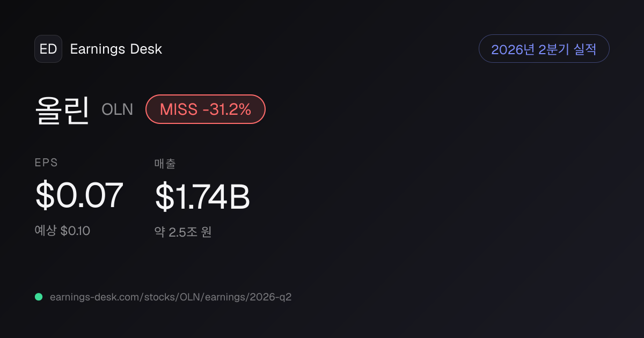Select the EPS label
The height and width of the screenshot is (338, 644).
(x=46, y=163)
